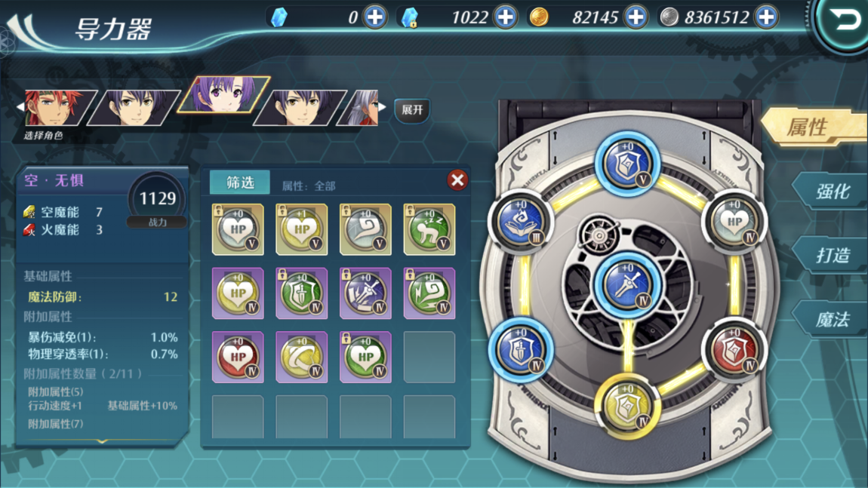Expand attribute panel bottom arrow

click(102, 441)
